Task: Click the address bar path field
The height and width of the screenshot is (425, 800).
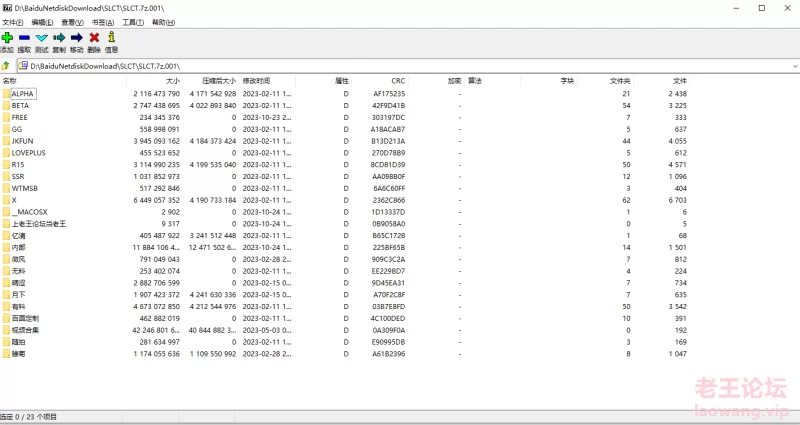Action: pyautogui.click(x=400, y=66)
